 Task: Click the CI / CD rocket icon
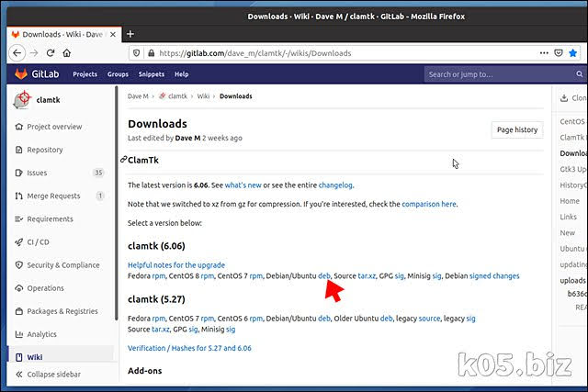[18, 242]
